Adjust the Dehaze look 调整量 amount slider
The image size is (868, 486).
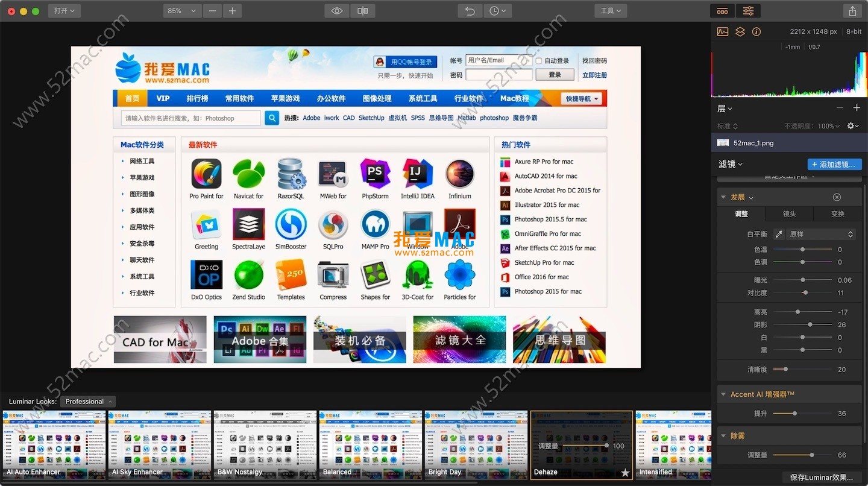(585, 446)
